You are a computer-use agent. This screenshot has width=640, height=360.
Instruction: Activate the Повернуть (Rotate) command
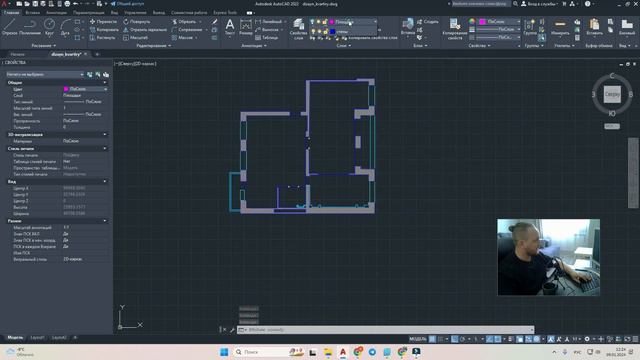(x=137, y=22)
